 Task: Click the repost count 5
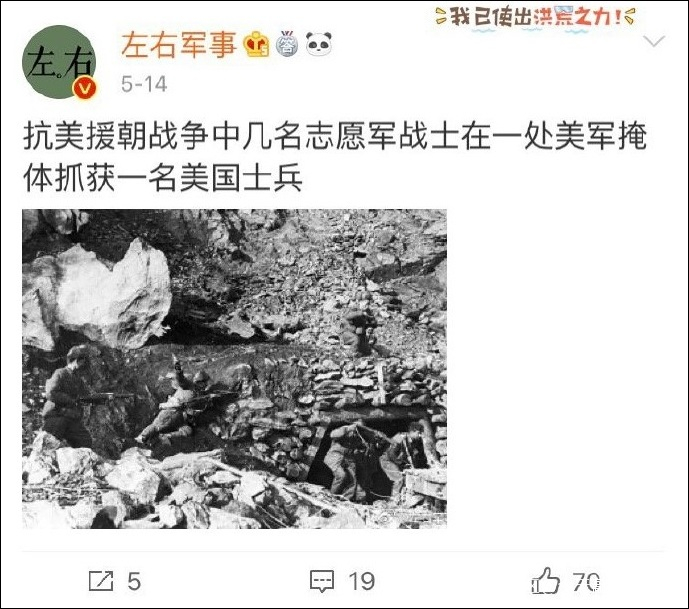tap(134, 581)
